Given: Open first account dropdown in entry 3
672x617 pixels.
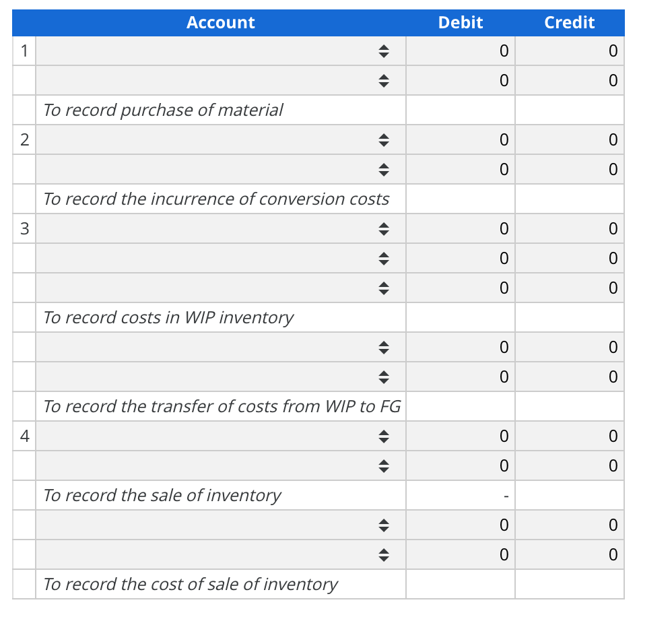Looking at the screenshot, I should [x=221, y=228].
